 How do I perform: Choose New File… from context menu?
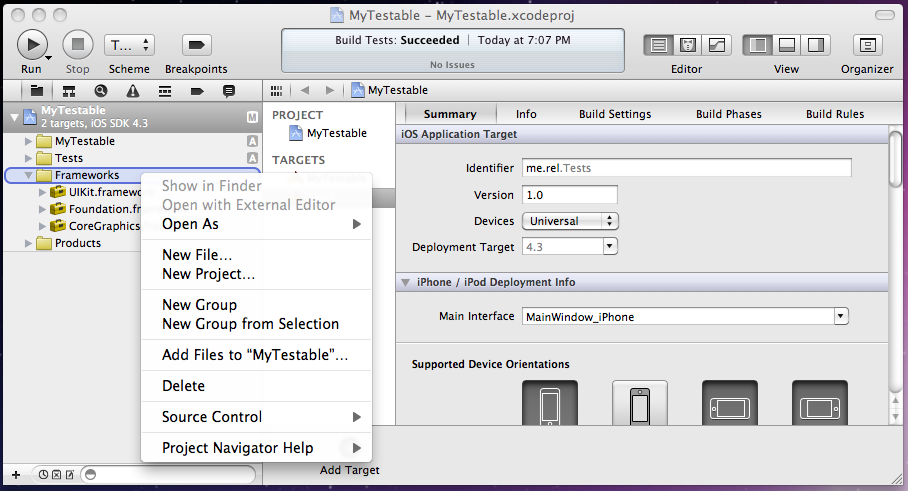point(256,255)
